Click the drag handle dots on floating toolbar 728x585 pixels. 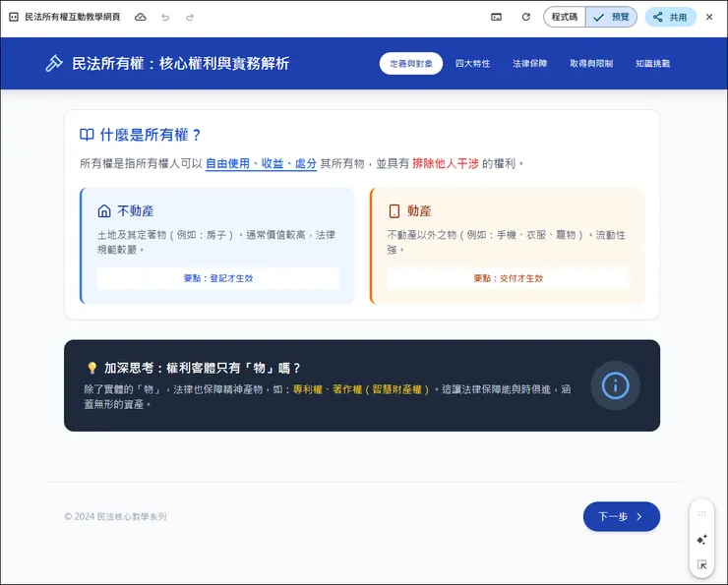point(701,513)
